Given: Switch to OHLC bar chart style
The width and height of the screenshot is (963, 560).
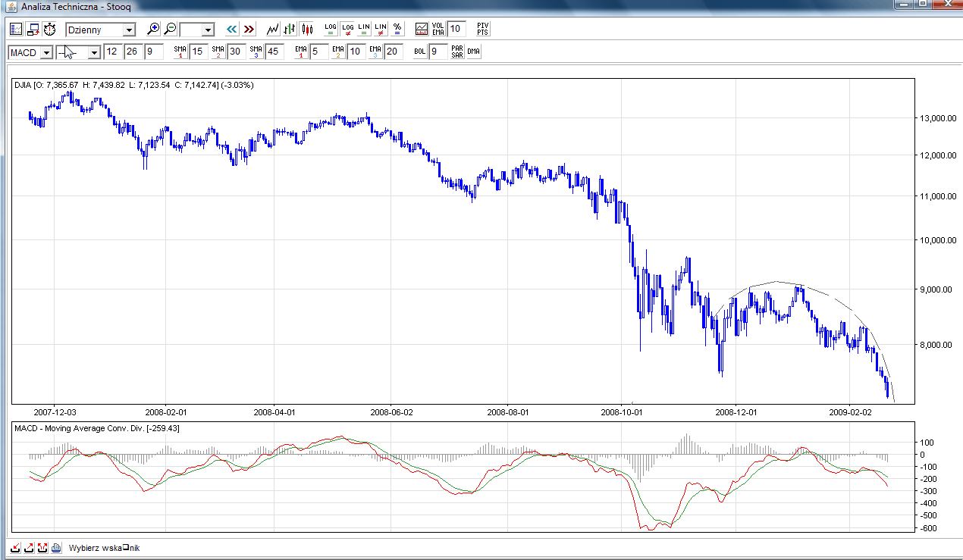Looking at the screenshot, I should click(289, 30).
